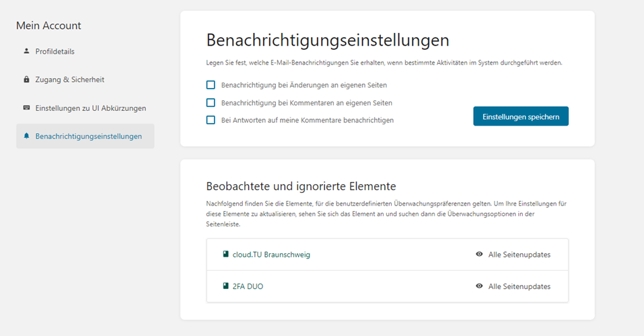Click Alle Seitenupdates for cloud.TU Braunschweig

click(519, 255)
